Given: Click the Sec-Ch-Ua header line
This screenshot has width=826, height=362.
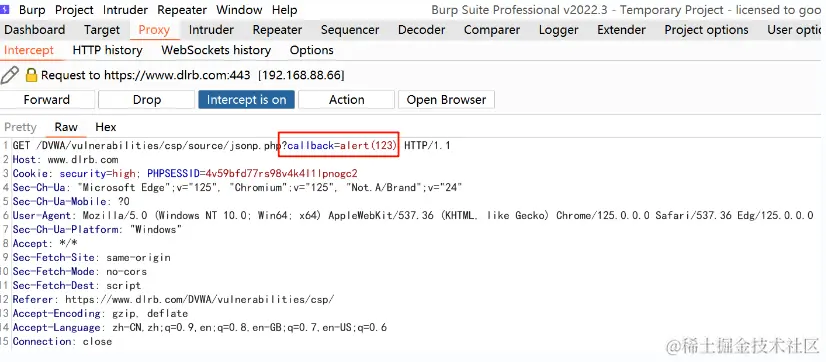Looking at the screenshot, I should tap(238, 187).
